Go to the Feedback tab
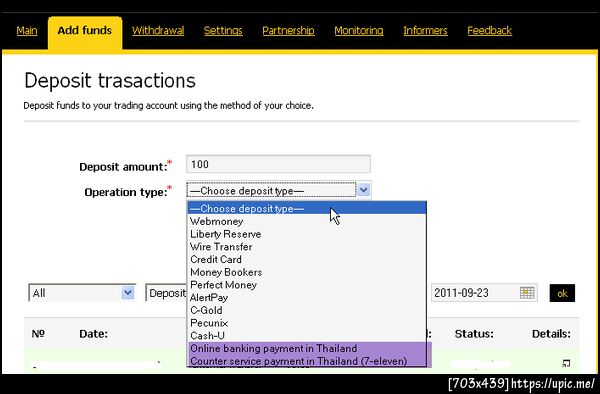The width and height of the screenshot is (600, 394). tap(489, 31)
